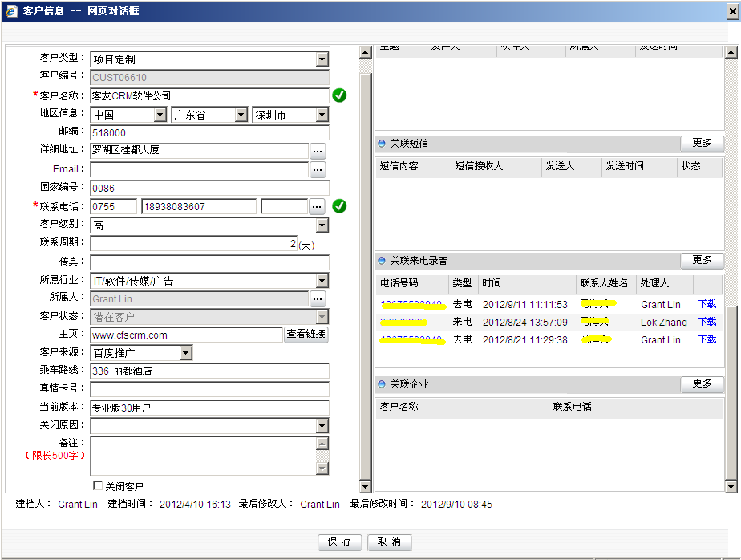Open the 客户级别 dropdown
The image size is (741, 560).
(322, 225)
